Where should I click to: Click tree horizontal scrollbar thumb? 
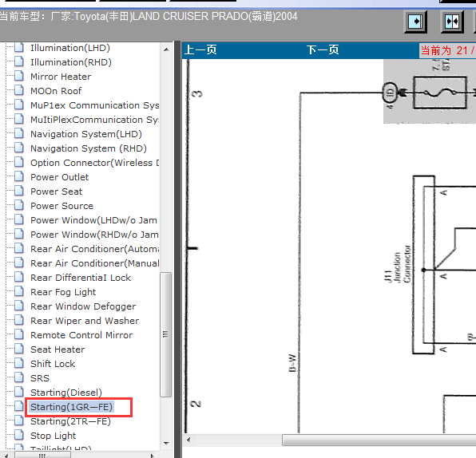coord(43,455)
